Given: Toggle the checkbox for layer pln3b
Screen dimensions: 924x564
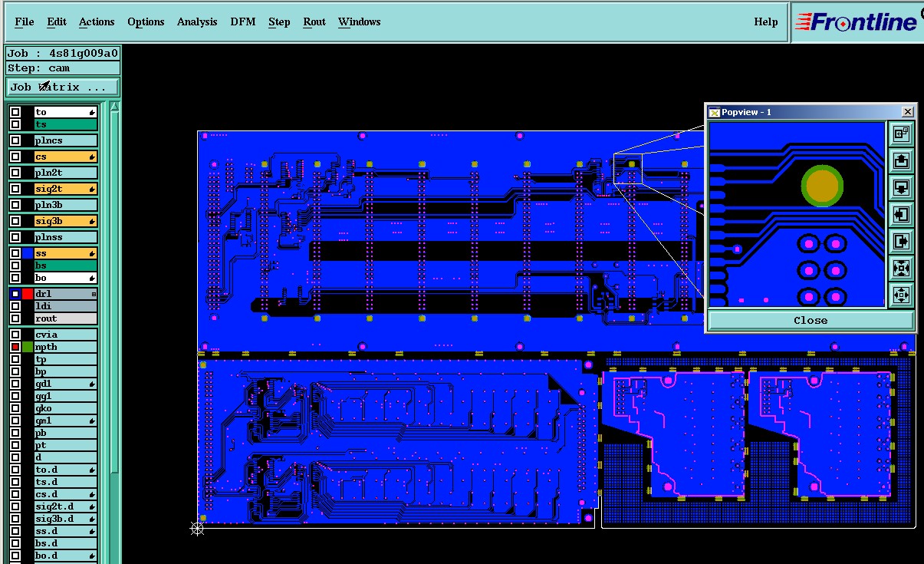Looking at the screenshot, I should point(15,205).
